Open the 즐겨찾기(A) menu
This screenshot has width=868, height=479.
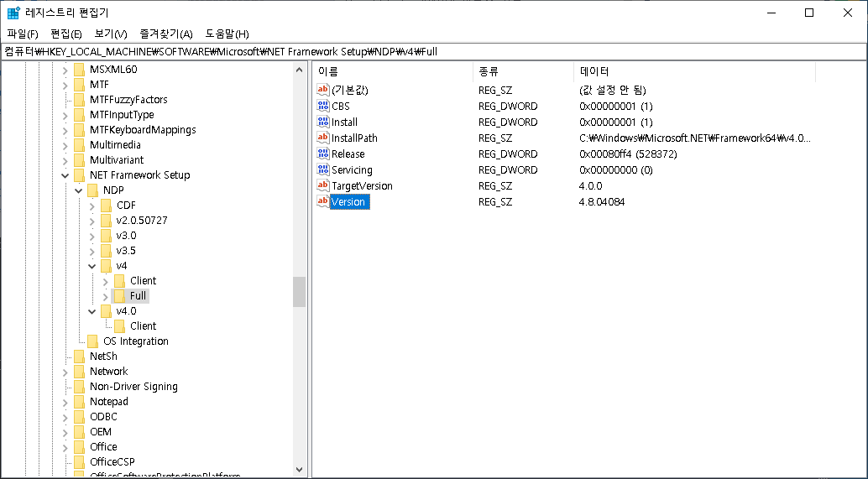pos(166,34)
